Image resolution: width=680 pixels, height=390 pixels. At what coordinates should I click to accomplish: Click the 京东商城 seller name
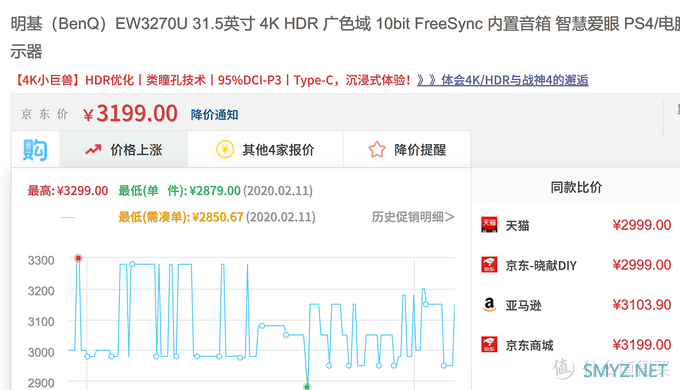(530, 345)
